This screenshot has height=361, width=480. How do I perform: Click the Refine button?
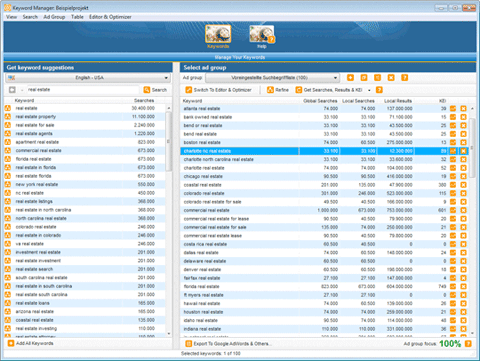pos(278,90)
